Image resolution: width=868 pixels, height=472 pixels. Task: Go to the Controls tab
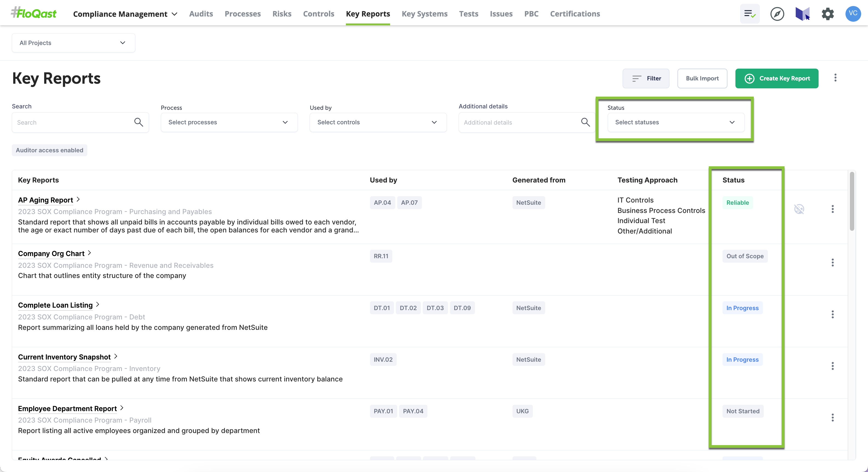pyautogui.click(x=318, y=14)
